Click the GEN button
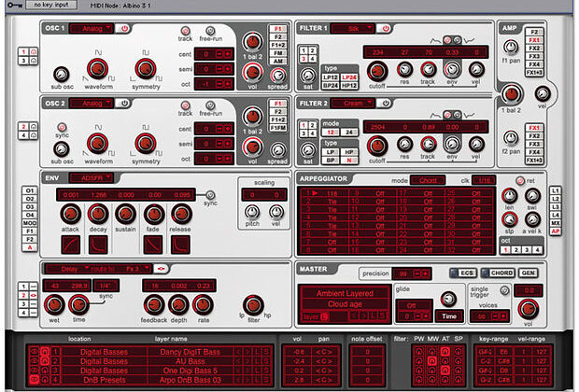The image size is (579, 392). click(528, 273)
